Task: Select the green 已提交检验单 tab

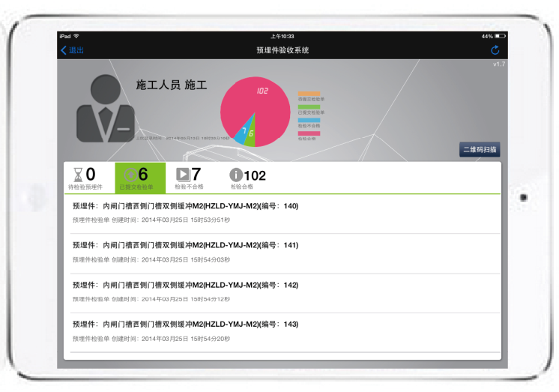Action: [x=139, y=178]
